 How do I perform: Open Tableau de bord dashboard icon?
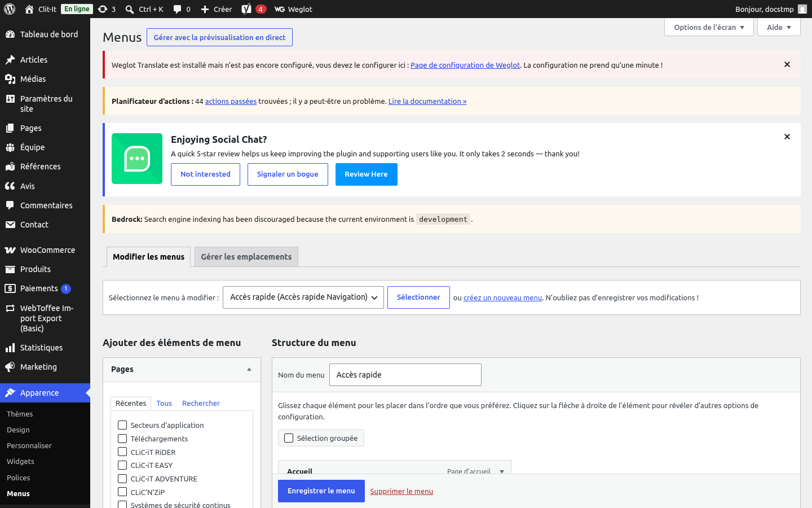pos(10,34)
